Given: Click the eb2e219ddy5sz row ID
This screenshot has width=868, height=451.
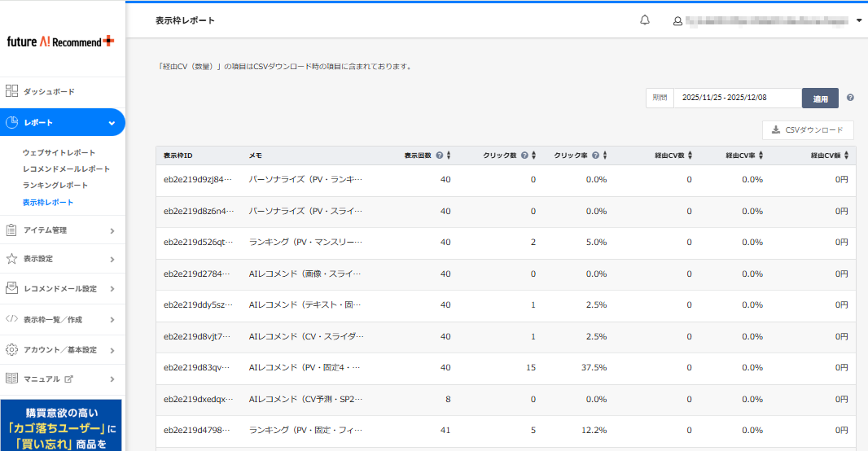Looking at the screenshot, I should [x=198, y=304].
